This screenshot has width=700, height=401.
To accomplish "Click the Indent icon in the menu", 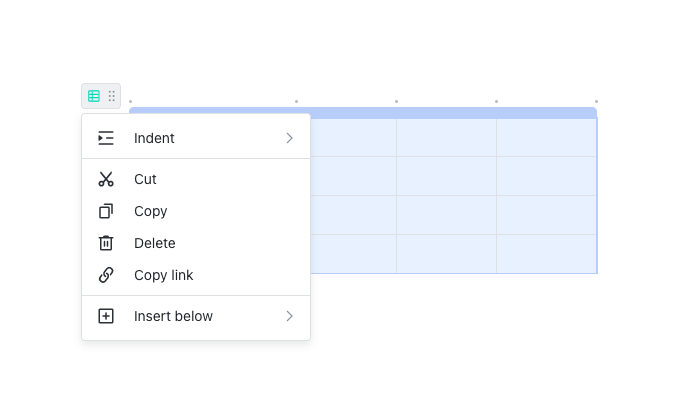I will coord(106,138).
